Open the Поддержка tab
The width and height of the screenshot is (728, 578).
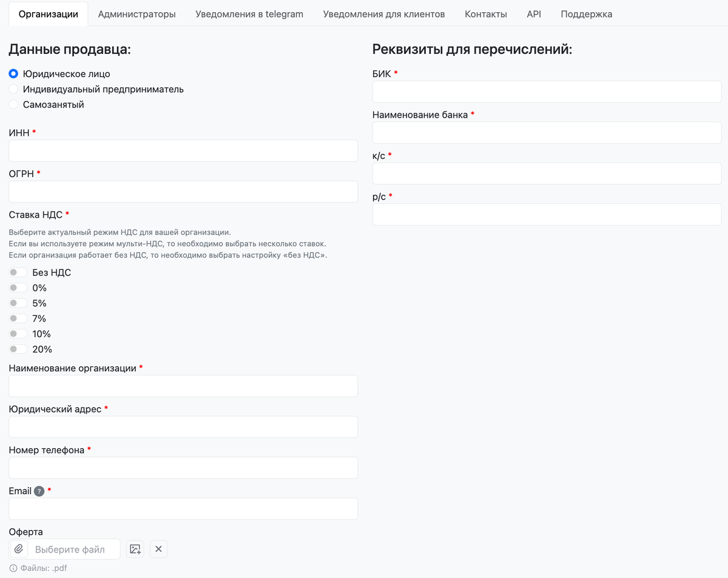click(x=586, y=14)
